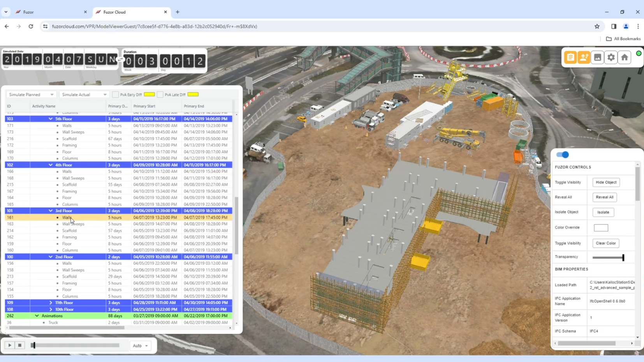Stop the simulation playback
The height and width of the screenshot is (362, 644).
point(20,345)
